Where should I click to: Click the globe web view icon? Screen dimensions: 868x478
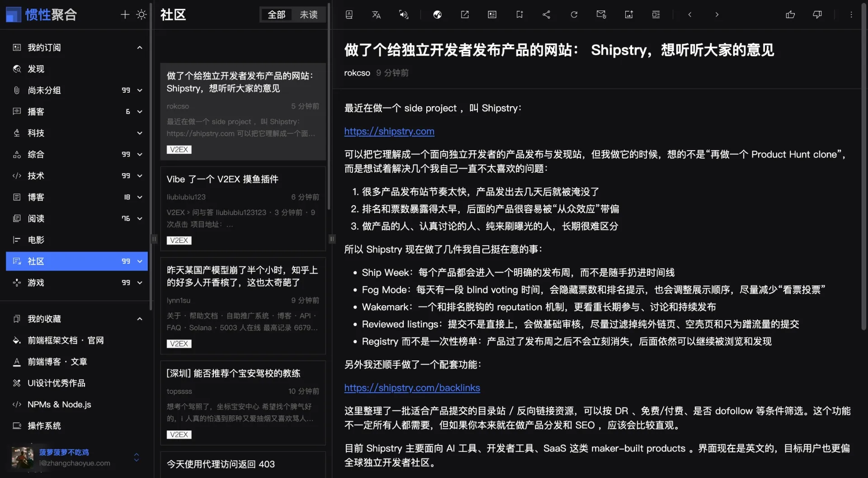[437, 14]
